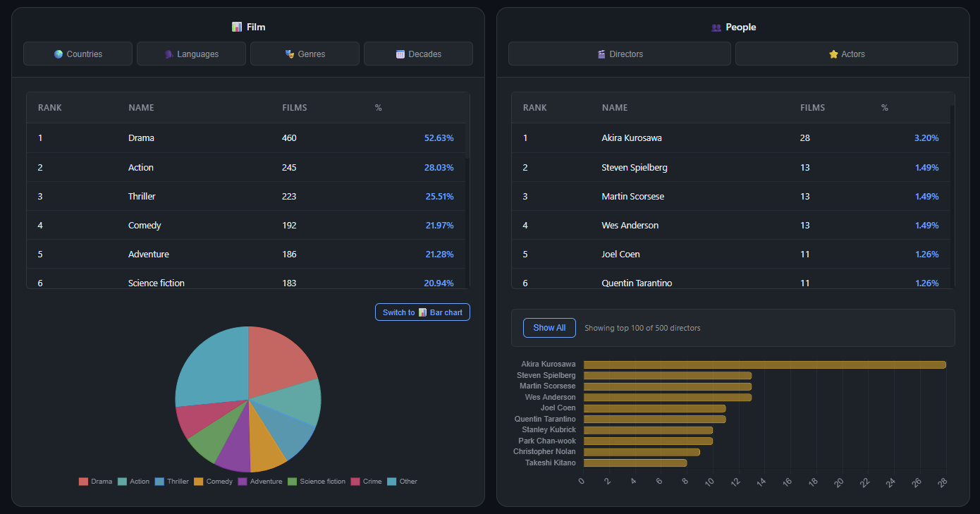Open the Decades calendar tab
Viewport: 980px width, 514px height.
pyautogui.click(x=418, y=54)
